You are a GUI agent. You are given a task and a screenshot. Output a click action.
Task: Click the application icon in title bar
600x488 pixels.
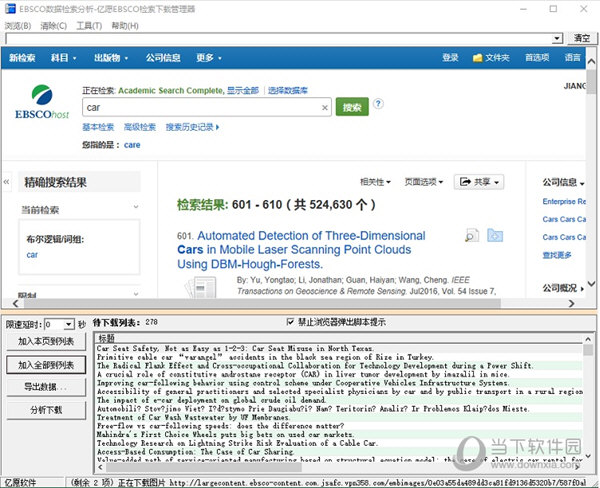click(10, 8)
